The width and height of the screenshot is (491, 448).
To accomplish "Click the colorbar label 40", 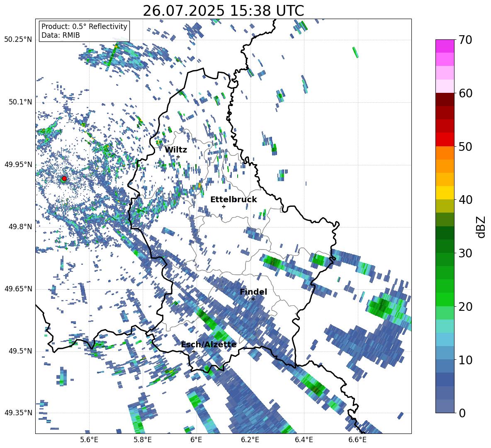I will 465,200.
